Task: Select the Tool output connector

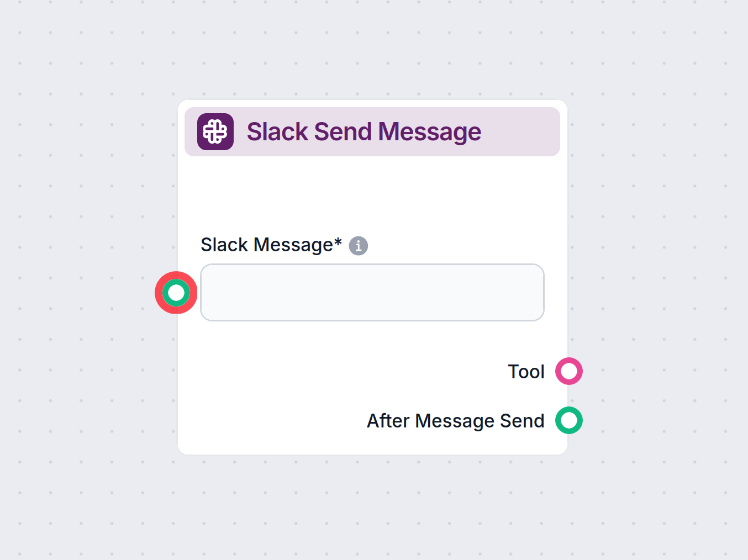Action: pyautogui.click(x=568, y=371)
